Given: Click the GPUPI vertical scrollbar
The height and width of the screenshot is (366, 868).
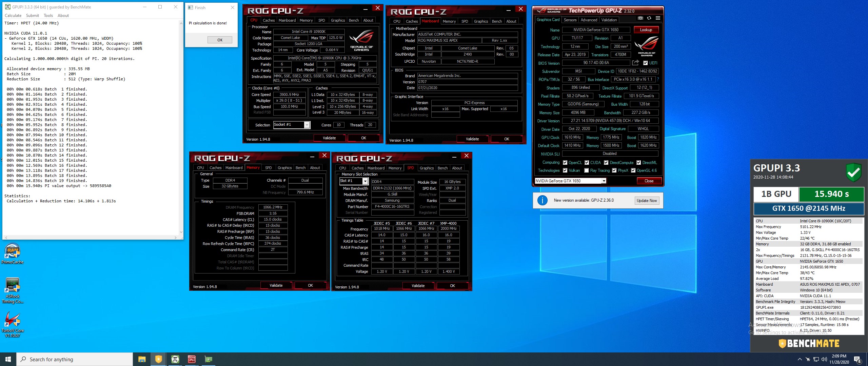Looking at the screenshot, I should (x=181, y=128).
